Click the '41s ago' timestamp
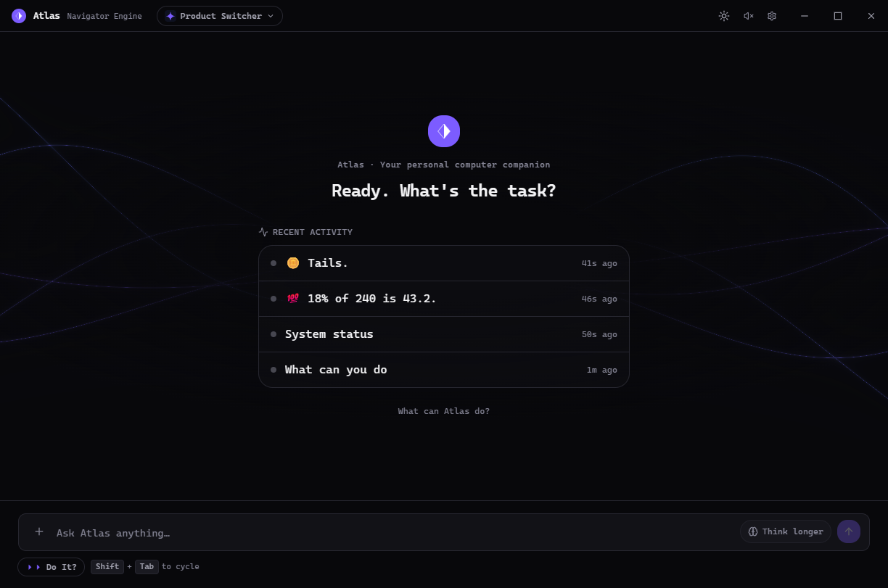 tap(599, 263)
